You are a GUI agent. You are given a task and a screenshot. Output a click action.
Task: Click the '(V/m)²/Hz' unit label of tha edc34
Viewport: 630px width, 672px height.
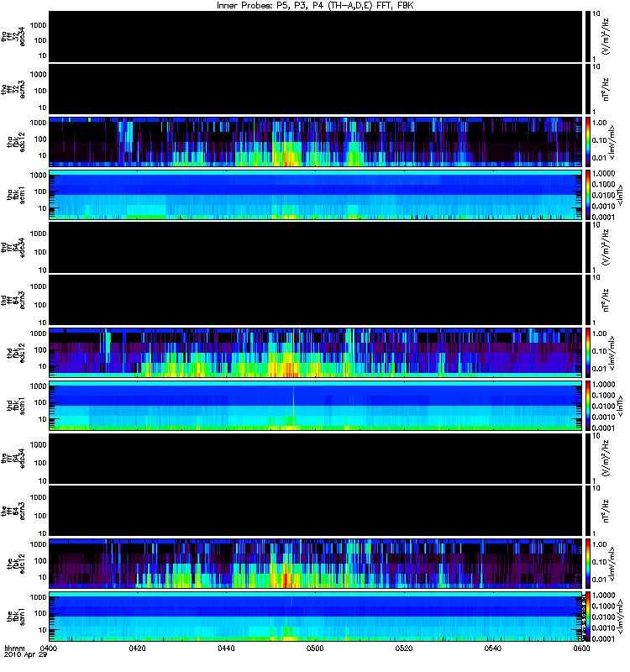(606, 37)
